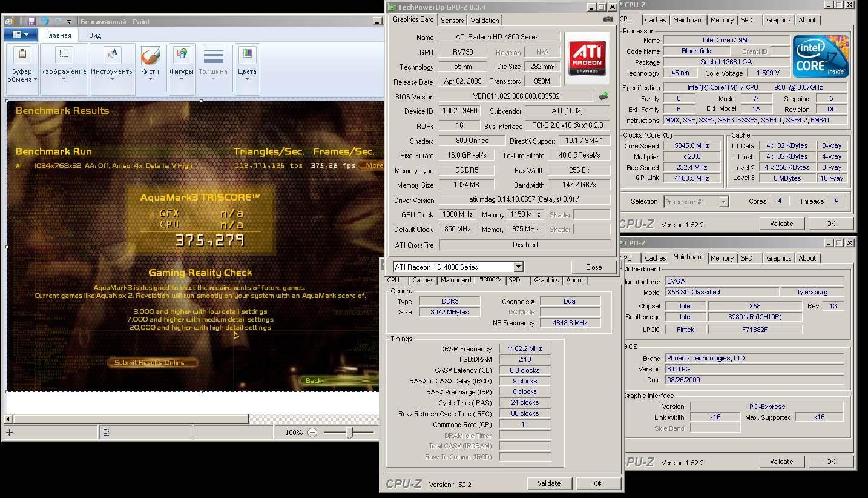This screenshot has height=498, width=868.
Task: Undo the last action in Paint
Action: coord(44,21)
